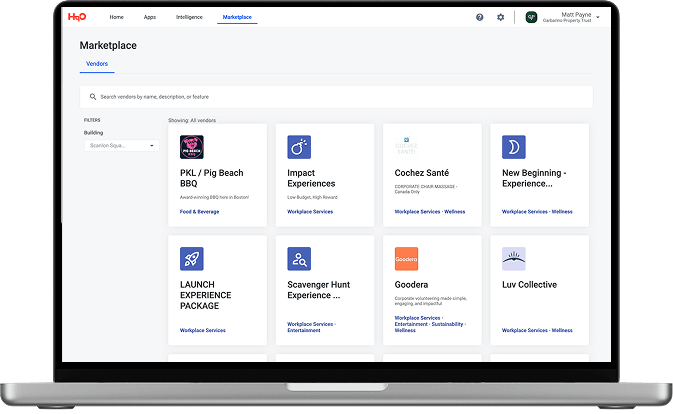Viewport: 673px width, 414px height.
Task: Open Luv Collective vendor title
Action: click(x=529, y=285)
